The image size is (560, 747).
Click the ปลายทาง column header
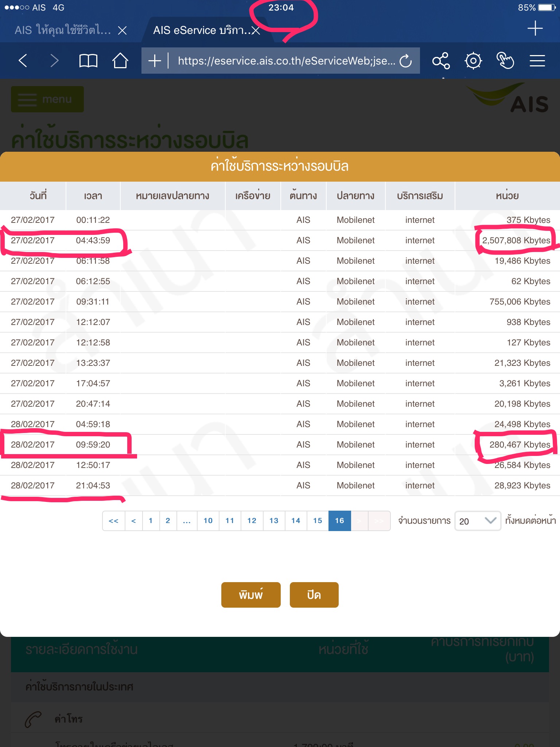(x=355, y=196)
